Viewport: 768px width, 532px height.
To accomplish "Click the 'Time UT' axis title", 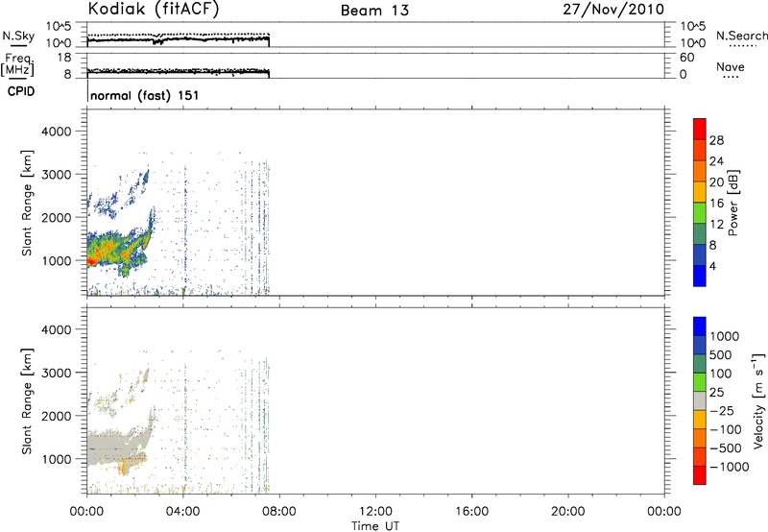I will [x=375, y=526].
